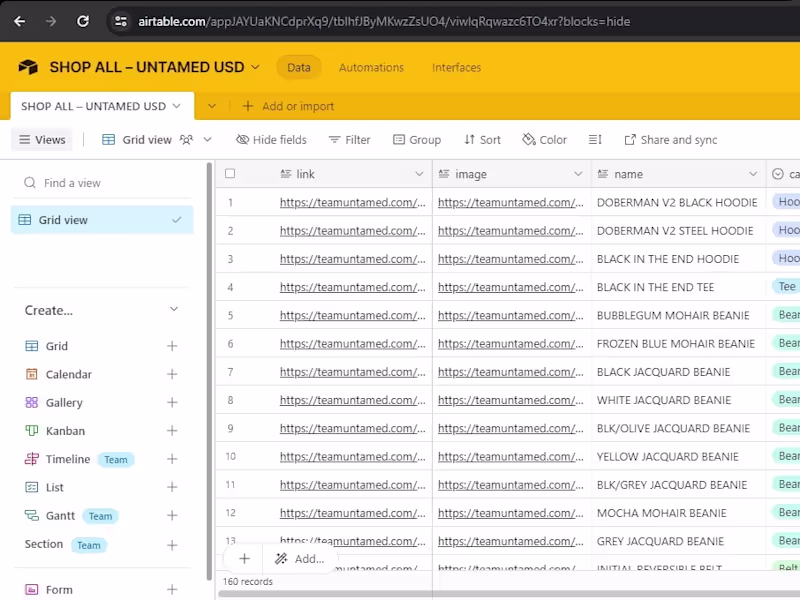Toggle the select-all rows checkbox

tap(230, 174)
